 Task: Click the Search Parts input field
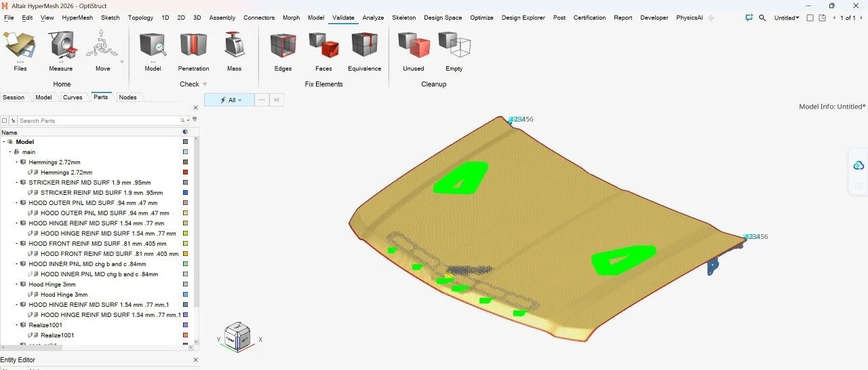tap(98, 120)
